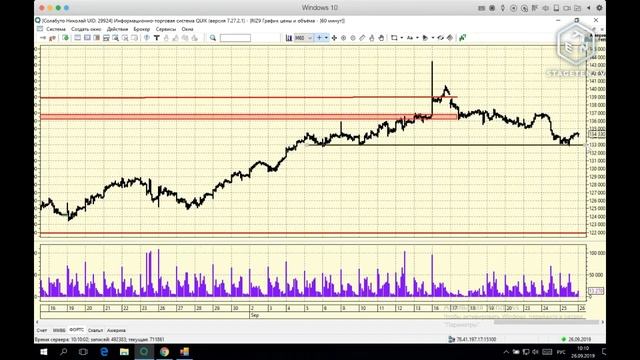Switch to the Скальп tab
This screenshot has width=640, height=360.
coord(96,330)
